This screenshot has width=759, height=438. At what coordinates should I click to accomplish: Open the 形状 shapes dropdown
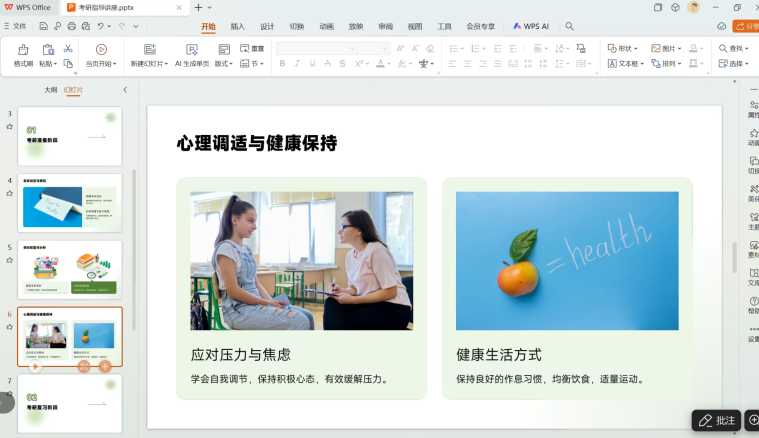[624, 48]
